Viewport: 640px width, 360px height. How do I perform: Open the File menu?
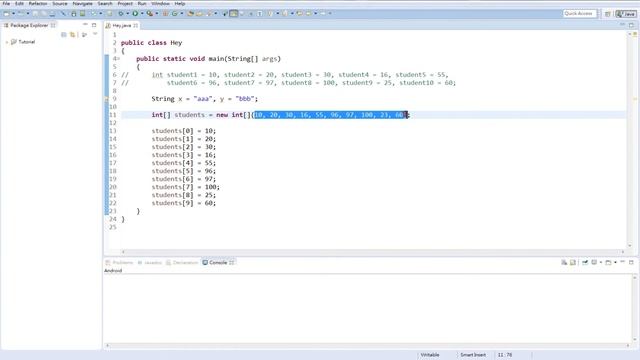6,3
